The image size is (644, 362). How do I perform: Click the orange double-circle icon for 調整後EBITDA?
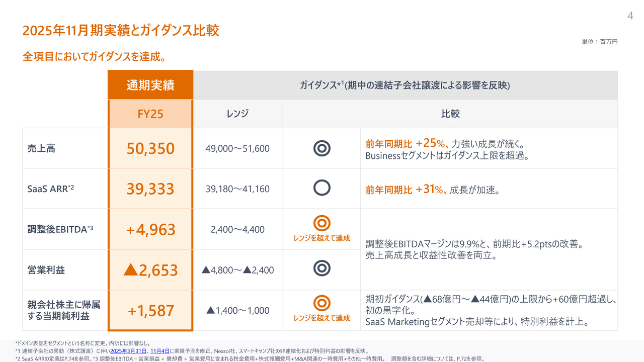tap(322, 223)
